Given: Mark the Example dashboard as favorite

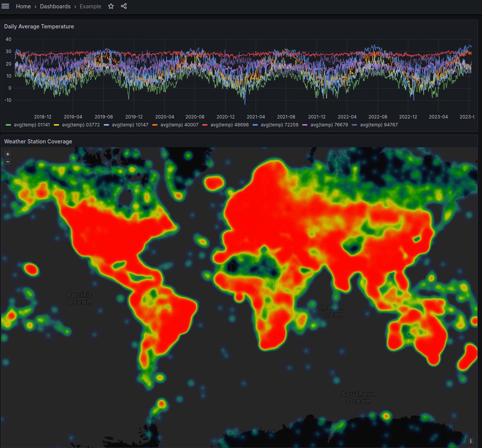Looking at the screenshot, I should click(111, 6).
